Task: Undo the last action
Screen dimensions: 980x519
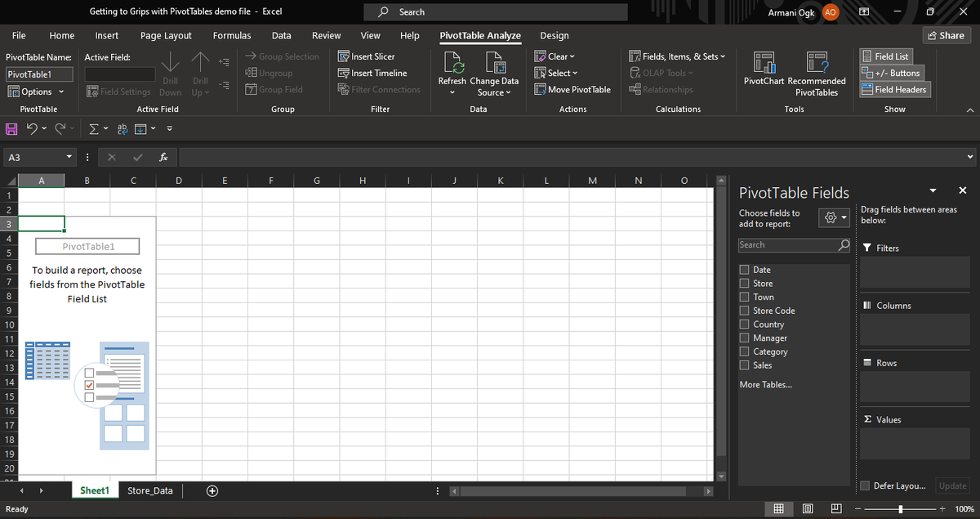Action: click(30, 128)
